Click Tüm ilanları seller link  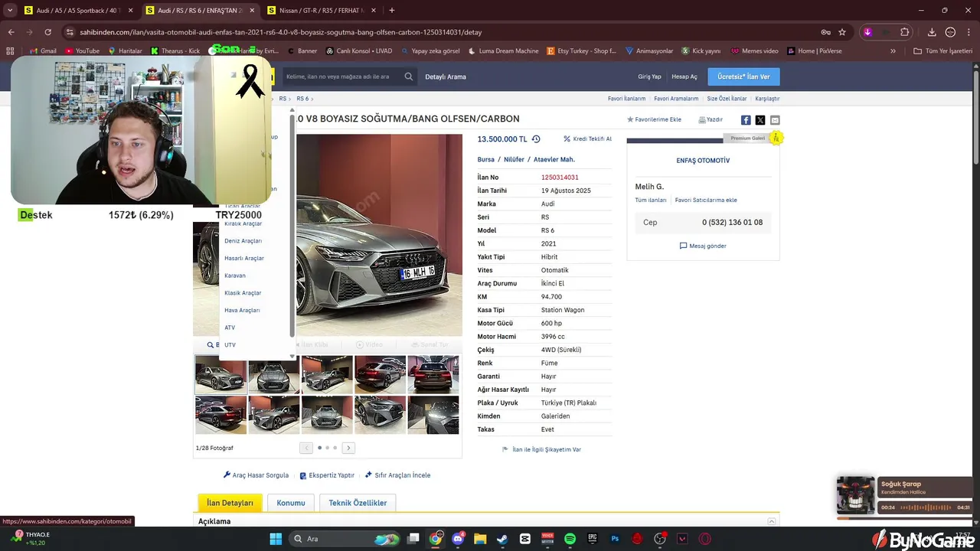coord(651,200)
